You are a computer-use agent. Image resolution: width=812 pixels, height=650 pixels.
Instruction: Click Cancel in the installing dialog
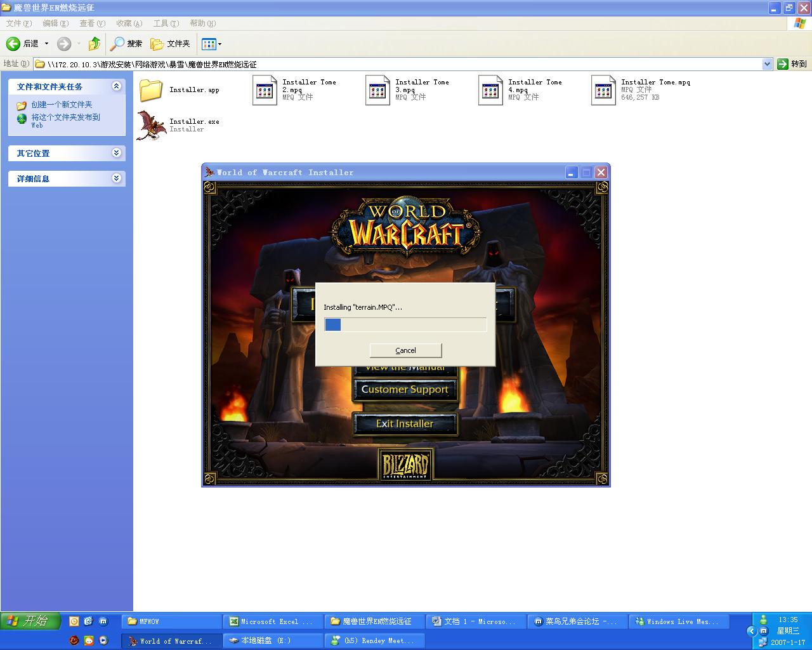(405, 350)
